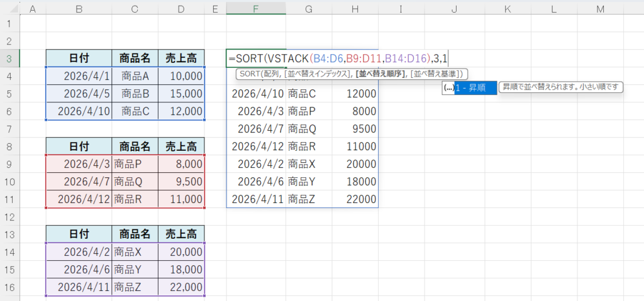Screen dimensions: 644x301
Task: Select column F header
Action: (x=255, y=8)
